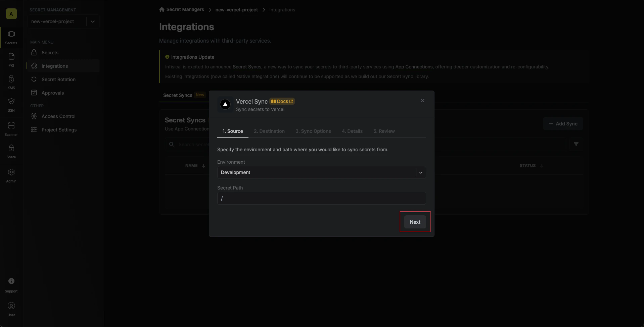Follow the Secret Syncs link in the announcement
Screen dimensions: 644x327
pos(247,67)
